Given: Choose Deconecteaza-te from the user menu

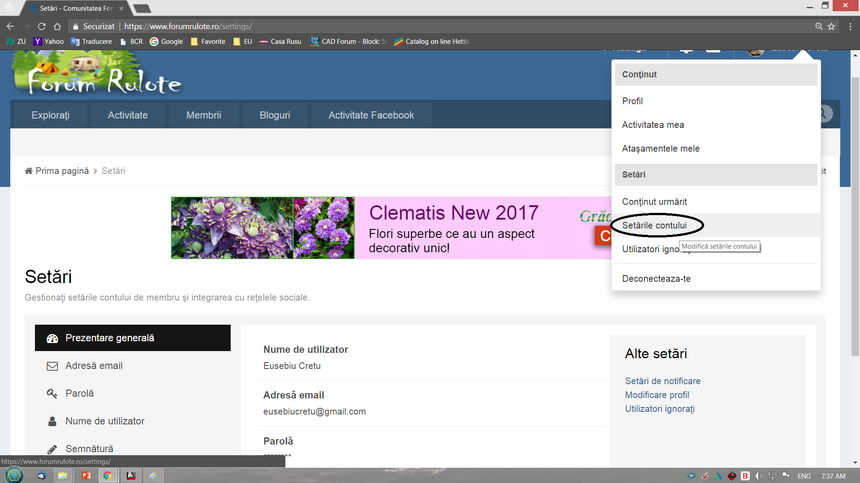Looking at the screenshot, I should coord(656,278).
